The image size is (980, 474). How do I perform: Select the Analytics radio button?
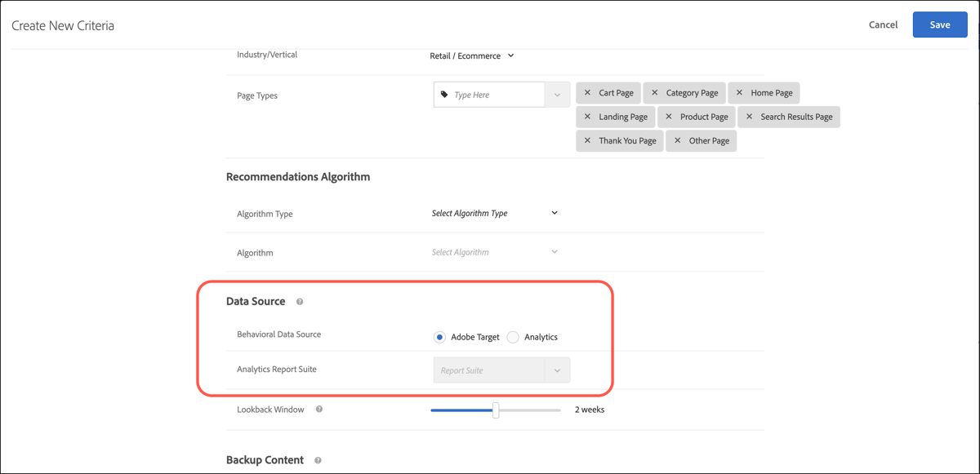coord(513,337)
